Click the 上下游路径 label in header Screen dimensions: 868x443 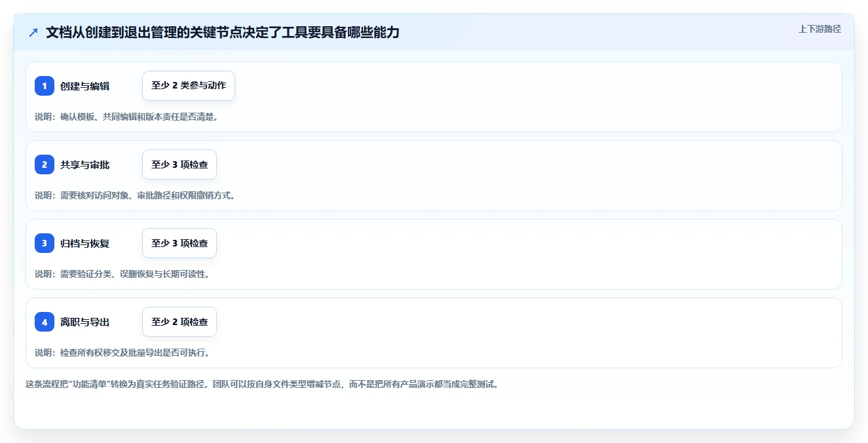(820, 29)
